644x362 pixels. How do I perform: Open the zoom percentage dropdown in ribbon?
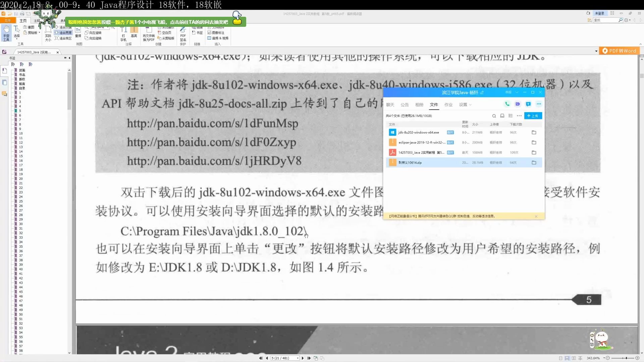pos(108,27)
